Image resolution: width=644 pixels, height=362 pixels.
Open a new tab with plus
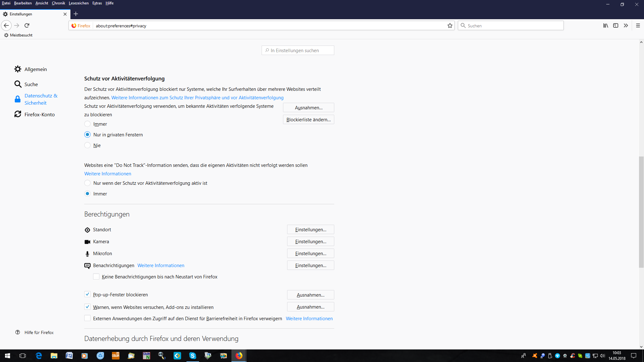click(76, 14)
